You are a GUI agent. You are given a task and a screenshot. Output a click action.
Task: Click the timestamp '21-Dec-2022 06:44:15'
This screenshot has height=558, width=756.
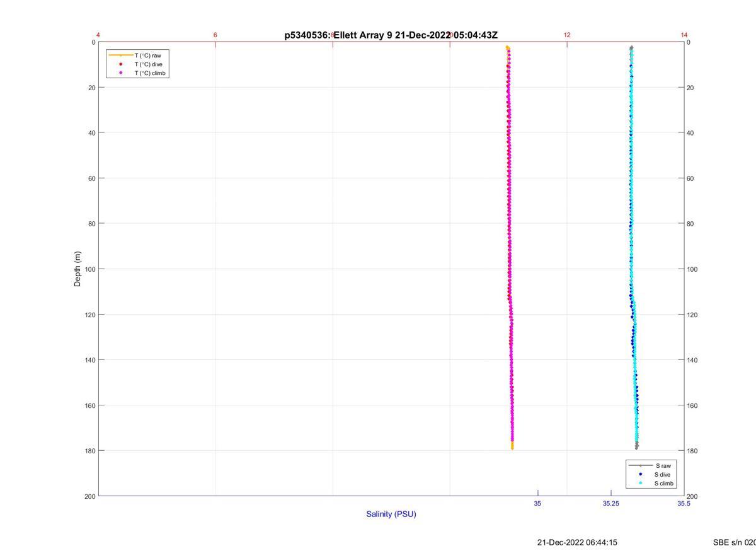[577, 542]
